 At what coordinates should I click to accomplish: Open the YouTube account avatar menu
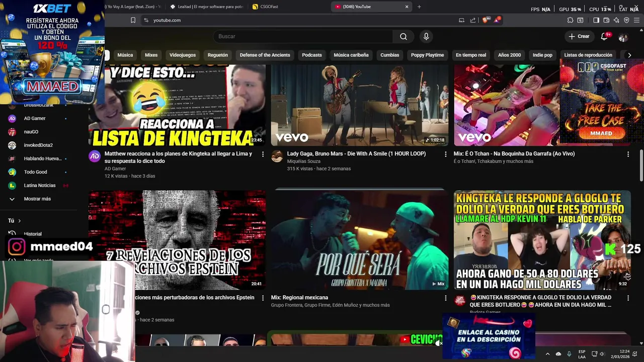(623, 37)
